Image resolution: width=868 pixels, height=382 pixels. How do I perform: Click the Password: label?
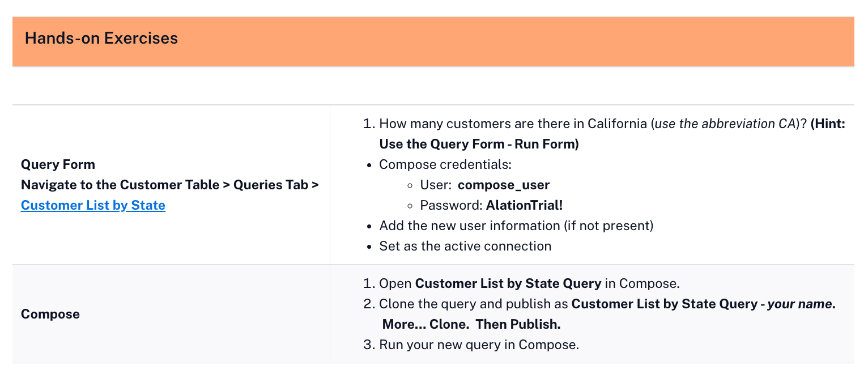(x=451, y=205)
